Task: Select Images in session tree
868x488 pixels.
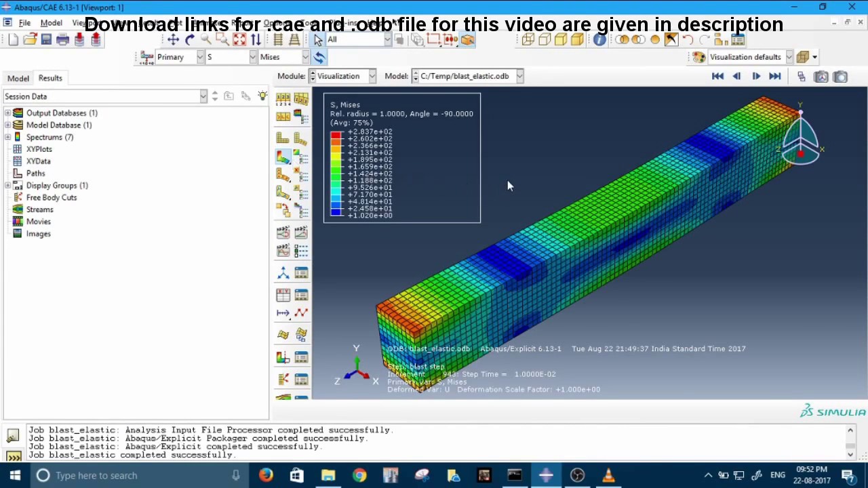Action: tap(38, 234)
